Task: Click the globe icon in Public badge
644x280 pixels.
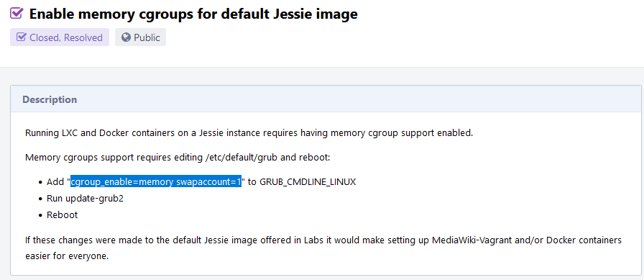Action: (x=126, y=37)
